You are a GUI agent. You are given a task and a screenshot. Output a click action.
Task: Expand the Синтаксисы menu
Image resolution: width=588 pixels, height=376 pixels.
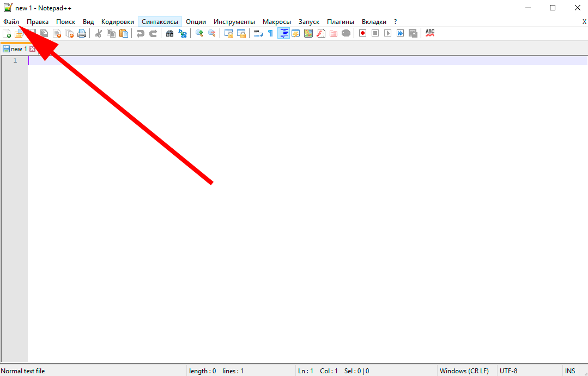160,22
